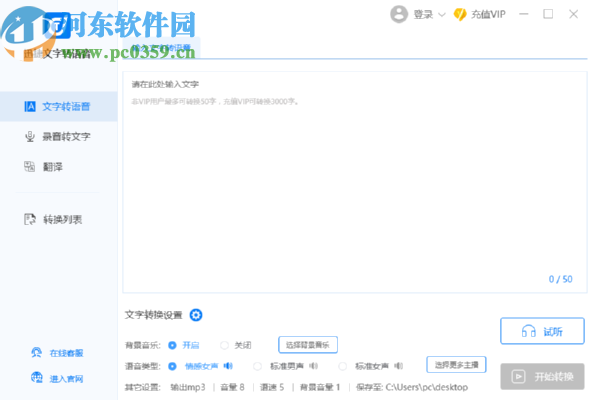Click the 语速 5 setting text
Screen dimensions: 593x400
pyautogui.click(x=272, y=387)
